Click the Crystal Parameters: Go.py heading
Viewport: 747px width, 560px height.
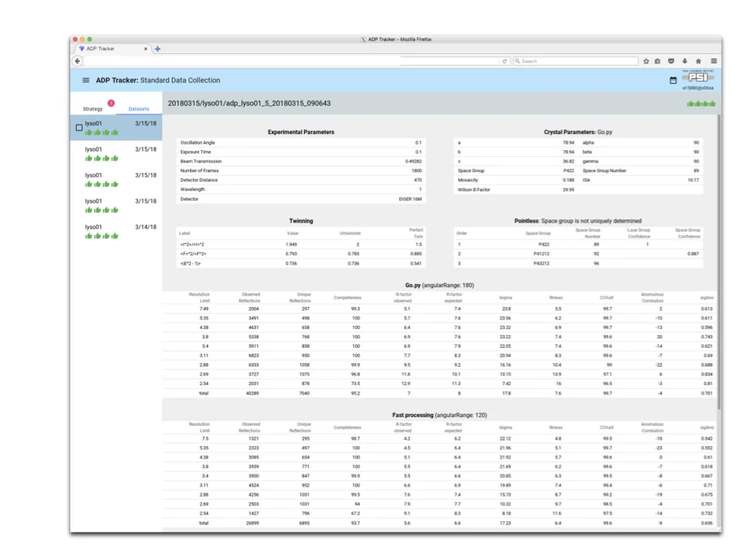[x=578, y=132]
